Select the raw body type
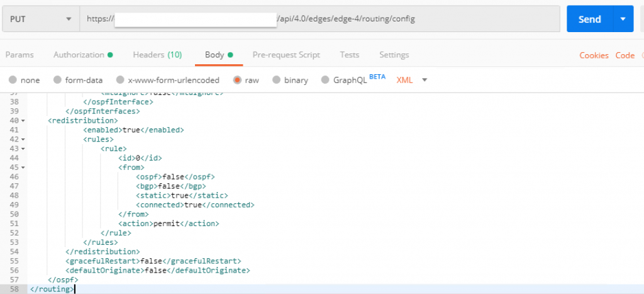This screenshot has height=294, width=644. click(246, 80)
